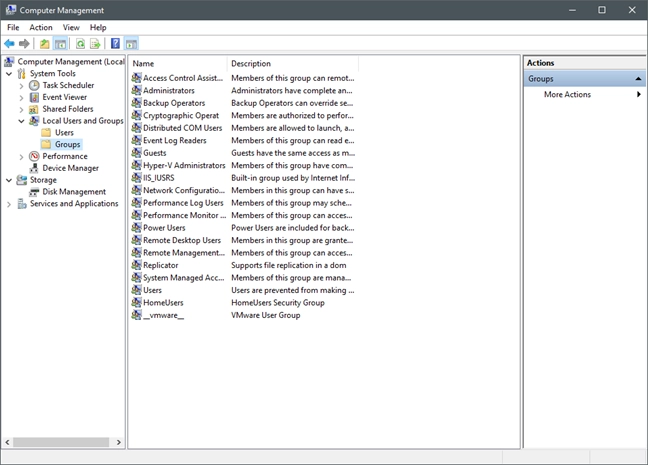Select the System Managed Acc... group name
The image size is (648, 465).
coord(183,278)
